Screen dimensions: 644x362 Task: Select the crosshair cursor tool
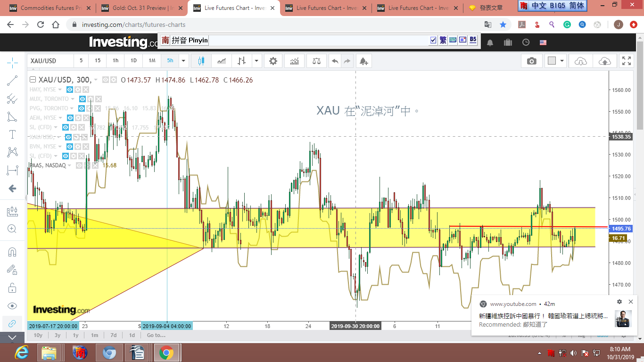pos(13,62)
